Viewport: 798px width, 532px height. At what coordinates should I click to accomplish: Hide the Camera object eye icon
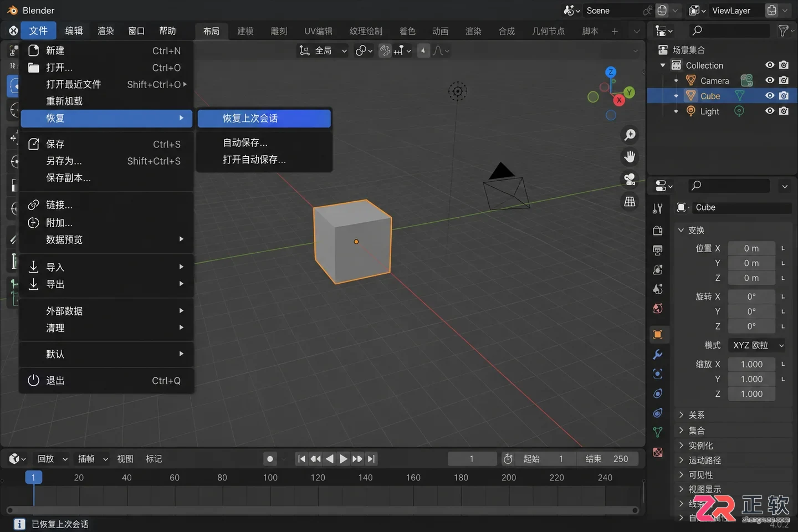point(770,80)
